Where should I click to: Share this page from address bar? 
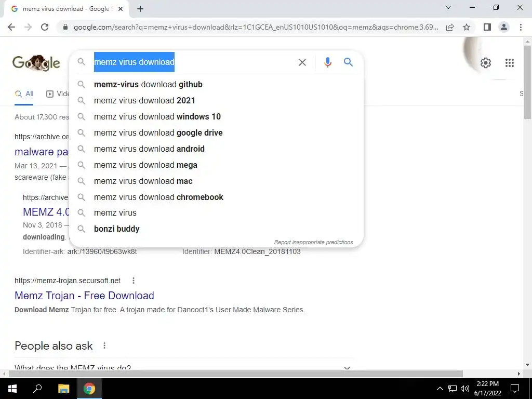[x=450, y=27]
